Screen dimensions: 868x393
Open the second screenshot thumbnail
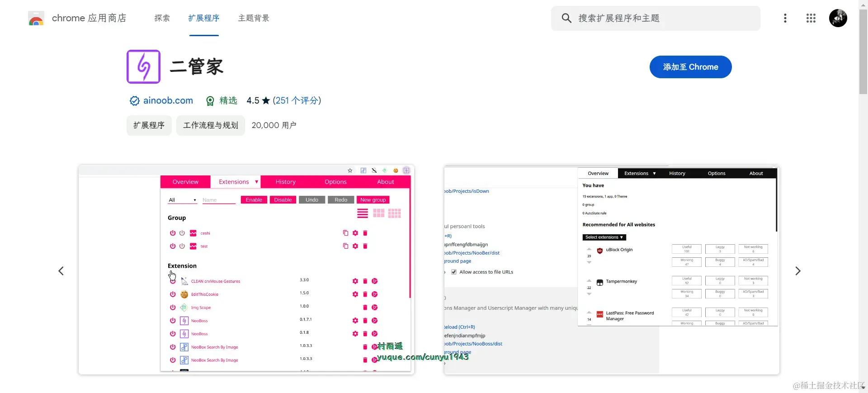tap(612, 270)
